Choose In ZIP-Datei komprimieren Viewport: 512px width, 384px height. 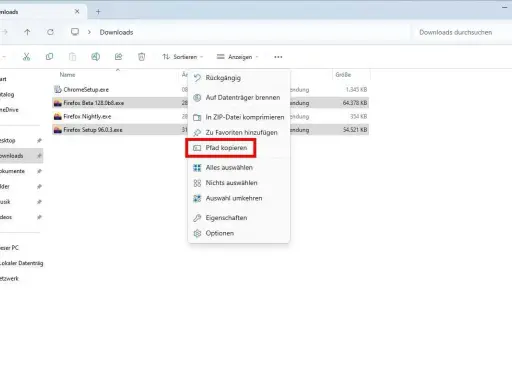pyautogui.click(x=239, y=117)
